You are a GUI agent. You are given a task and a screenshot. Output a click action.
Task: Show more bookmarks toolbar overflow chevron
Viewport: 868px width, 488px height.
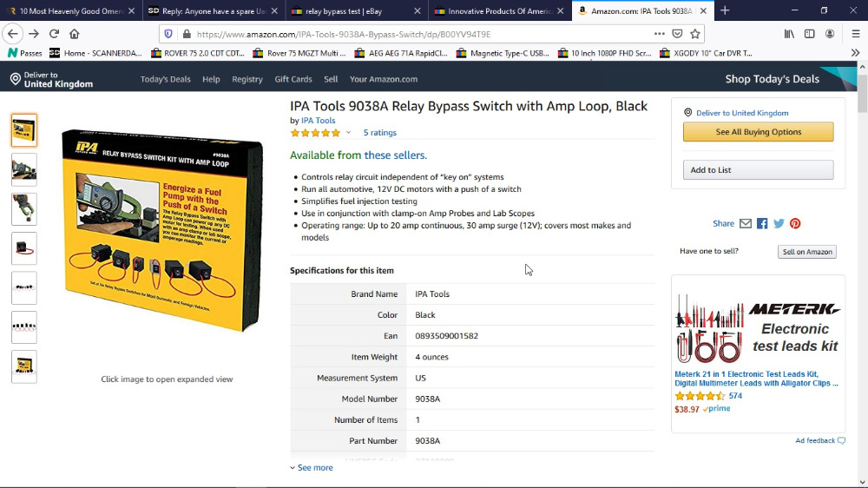pyautogui.click(x=855, y=53)
